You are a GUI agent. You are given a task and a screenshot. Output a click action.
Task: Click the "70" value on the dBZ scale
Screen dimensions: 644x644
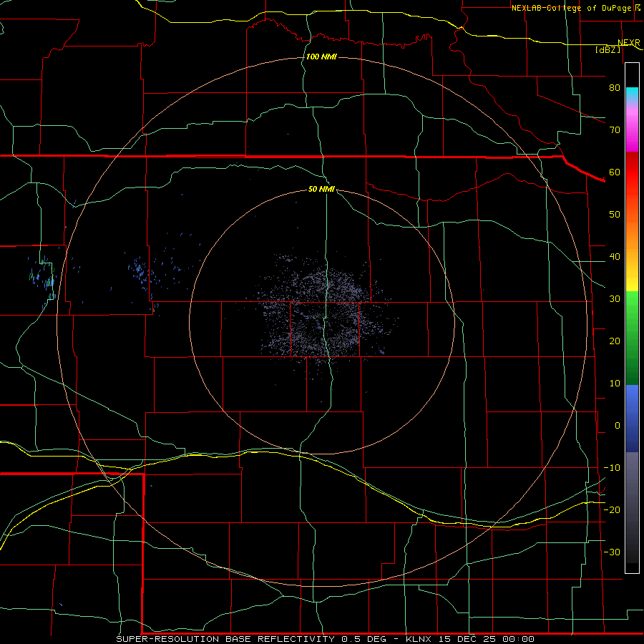[615, 130]
